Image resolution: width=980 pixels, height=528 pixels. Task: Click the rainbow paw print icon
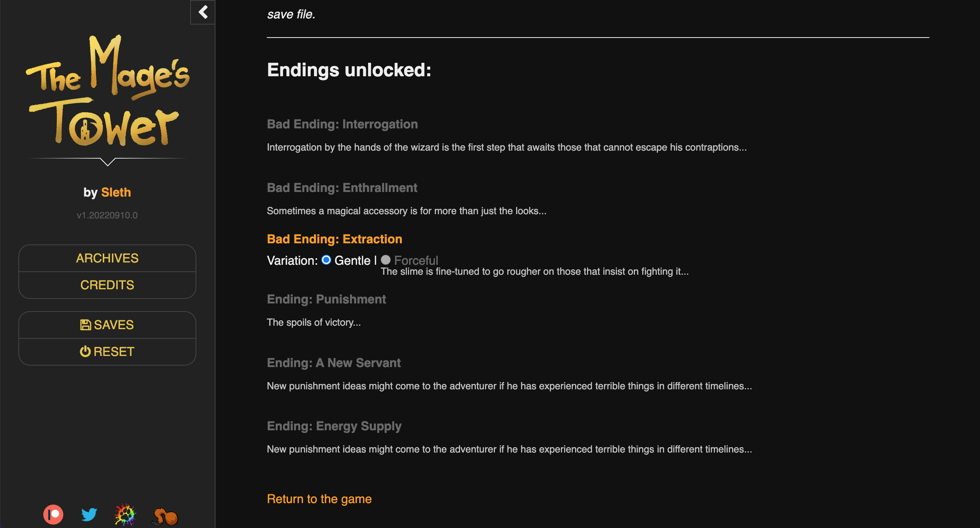click(x=125, y=515)
